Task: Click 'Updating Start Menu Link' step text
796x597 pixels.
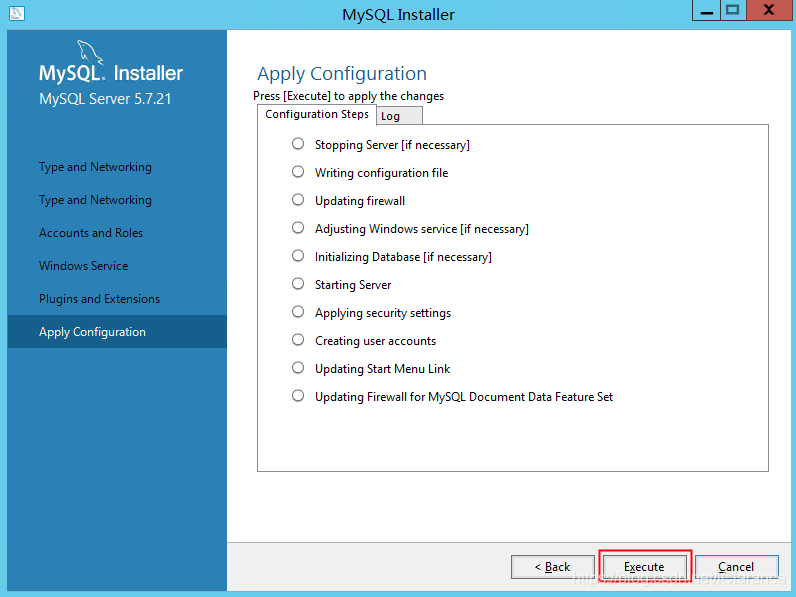Action: point(382,369)
